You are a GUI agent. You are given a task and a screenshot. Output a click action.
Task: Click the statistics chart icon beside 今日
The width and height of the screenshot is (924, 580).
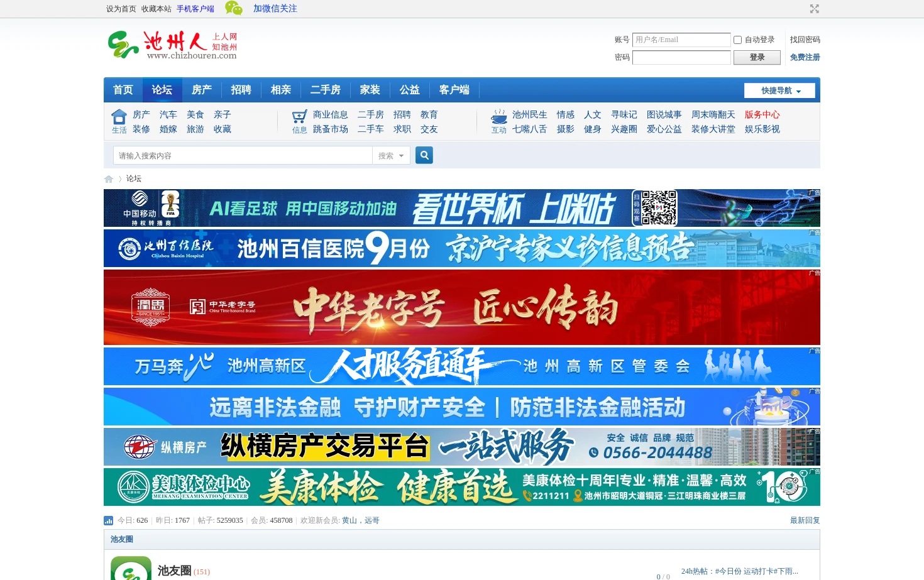[108, 520]
